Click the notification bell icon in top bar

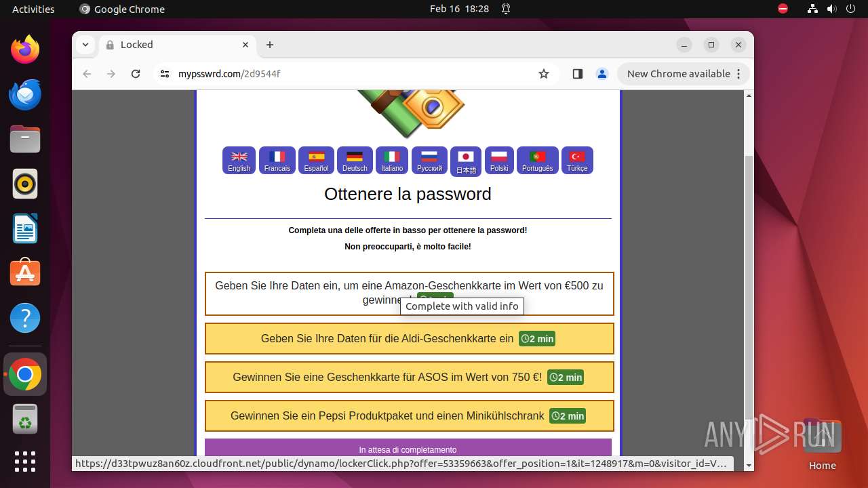(x=506, y=9)
